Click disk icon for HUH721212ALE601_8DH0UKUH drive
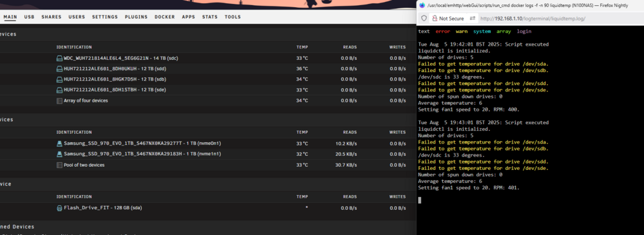 [59, 69]
